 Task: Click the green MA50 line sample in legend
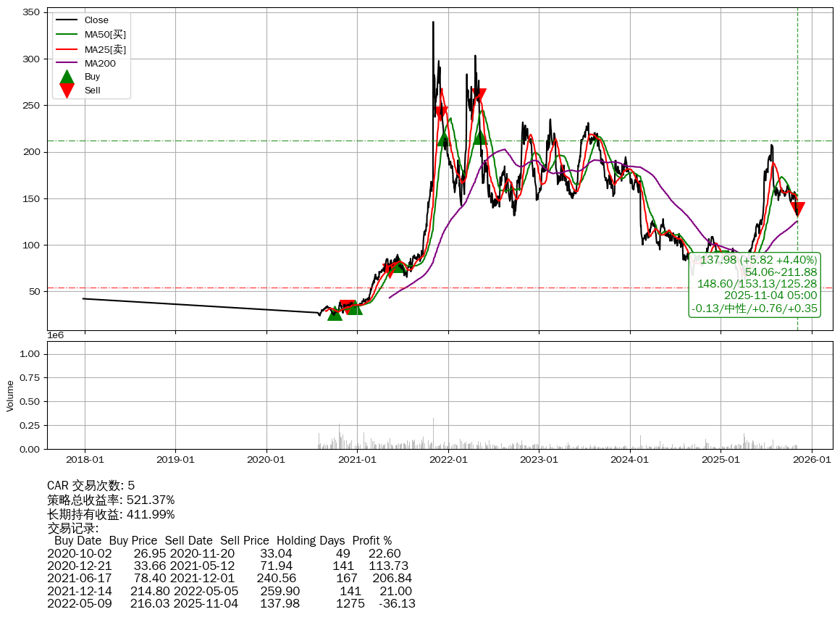[67, 35]
